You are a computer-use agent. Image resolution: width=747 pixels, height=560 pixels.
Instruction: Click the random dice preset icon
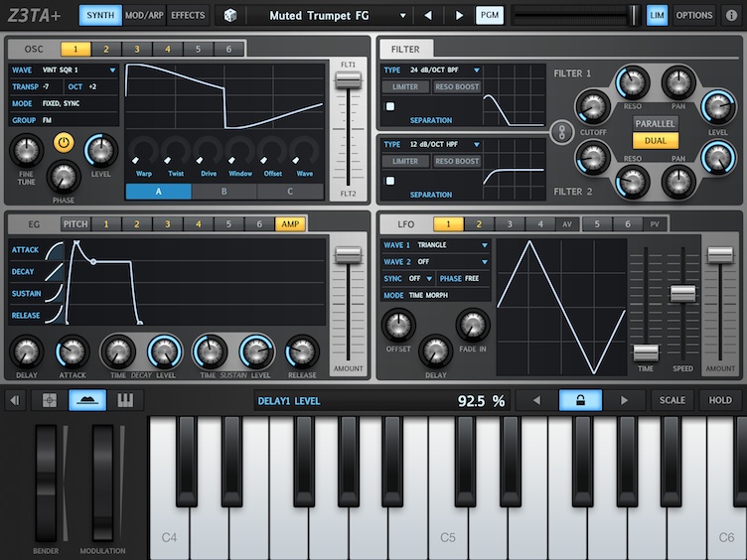coord(230,15)
